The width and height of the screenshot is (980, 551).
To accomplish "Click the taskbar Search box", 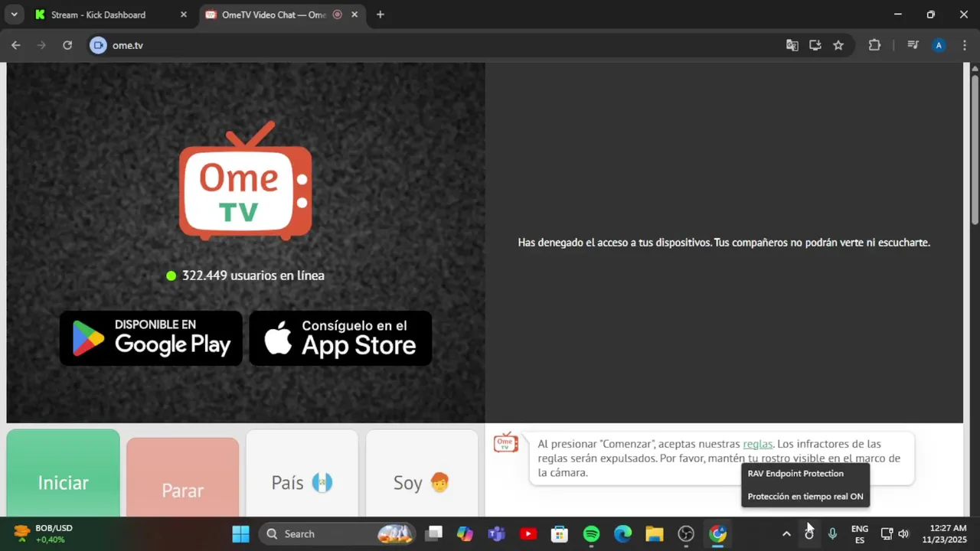I will [337, 534].
